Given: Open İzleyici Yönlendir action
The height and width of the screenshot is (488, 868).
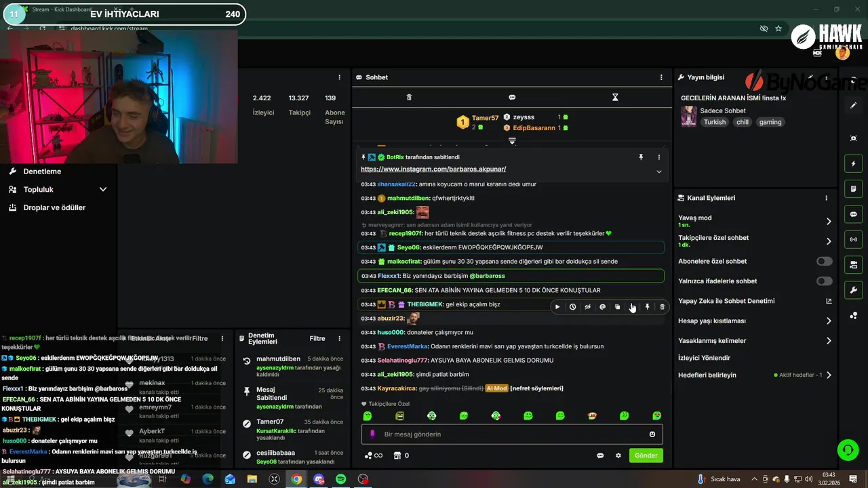Looking at the screenshot, I should tap(704, 358).
